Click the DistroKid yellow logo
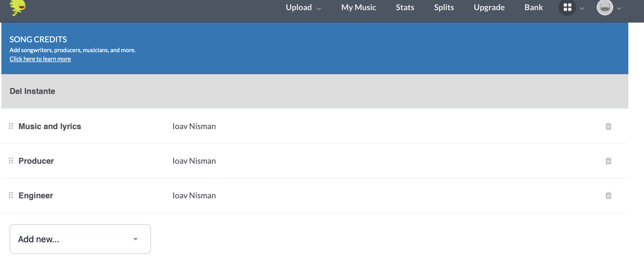Image resolution: width=644 pixels, height=267 pixels. pyautogui.click(x=18, y=8)
